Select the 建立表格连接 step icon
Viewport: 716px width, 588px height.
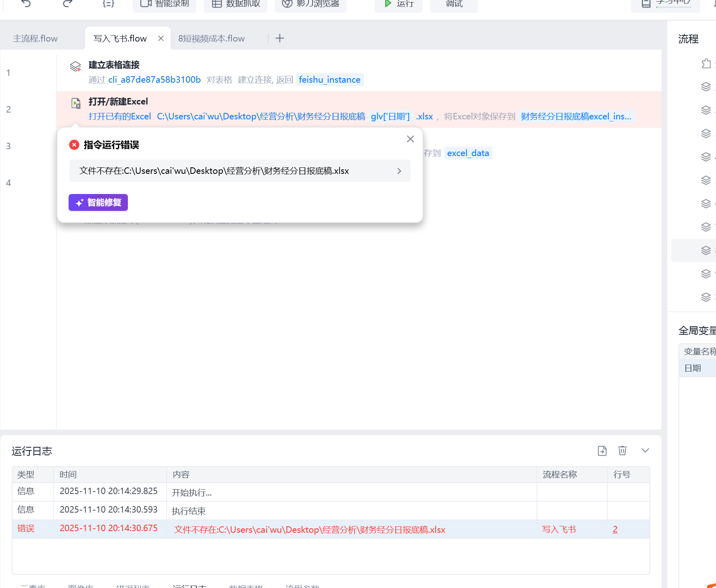[x=75, y=66]
